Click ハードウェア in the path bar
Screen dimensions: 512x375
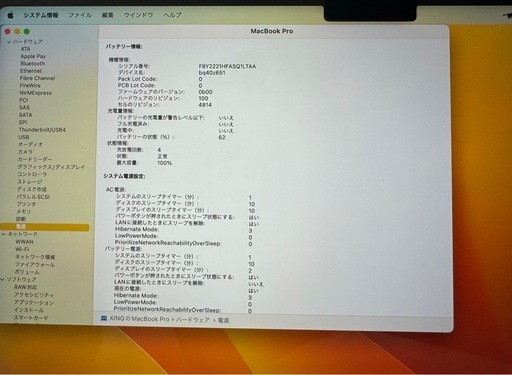click(192, 320)
